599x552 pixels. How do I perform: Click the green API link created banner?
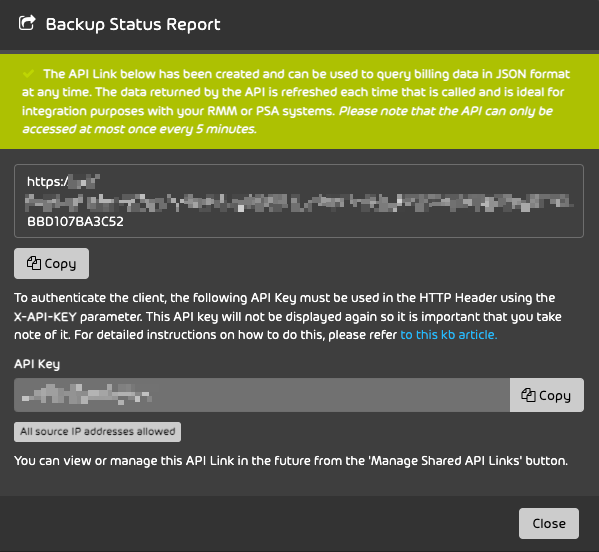click(x=300, y=101)
